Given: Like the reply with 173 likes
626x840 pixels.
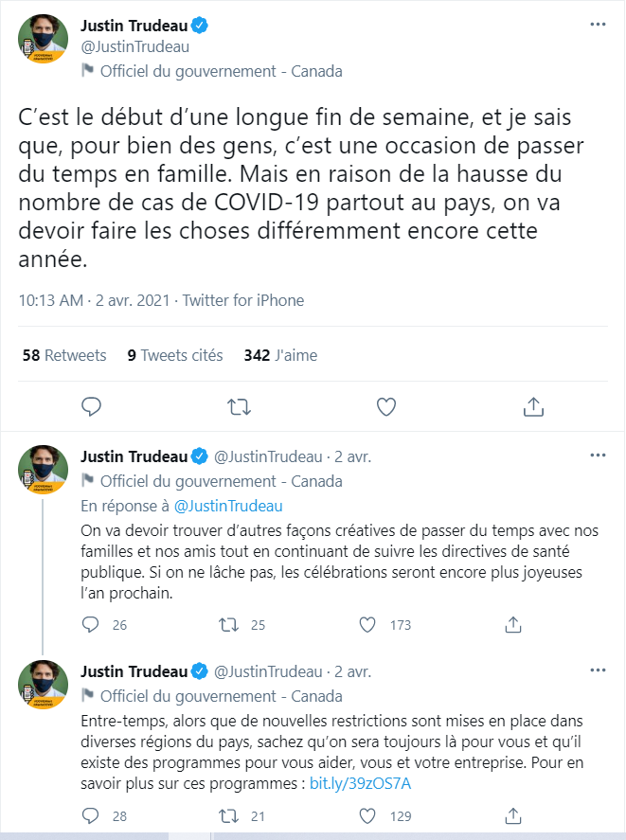Looking at the screenshot, I should [x=367, y=625].
